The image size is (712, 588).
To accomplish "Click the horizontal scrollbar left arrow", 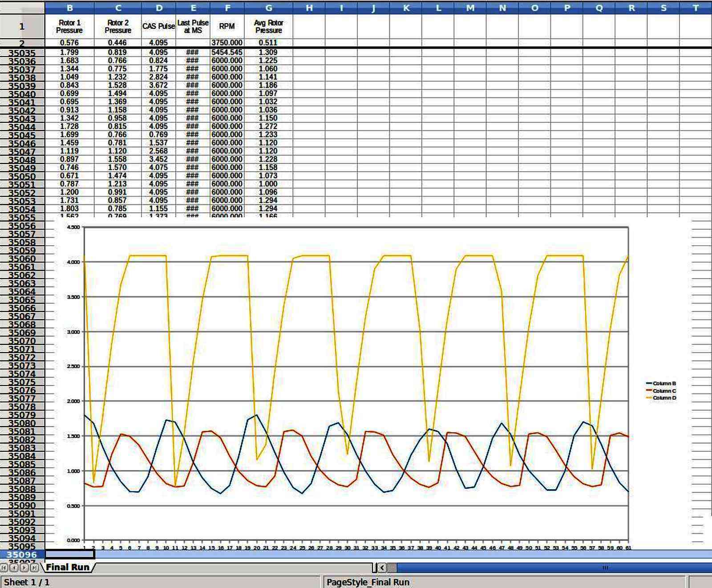I will coord(382,568).
